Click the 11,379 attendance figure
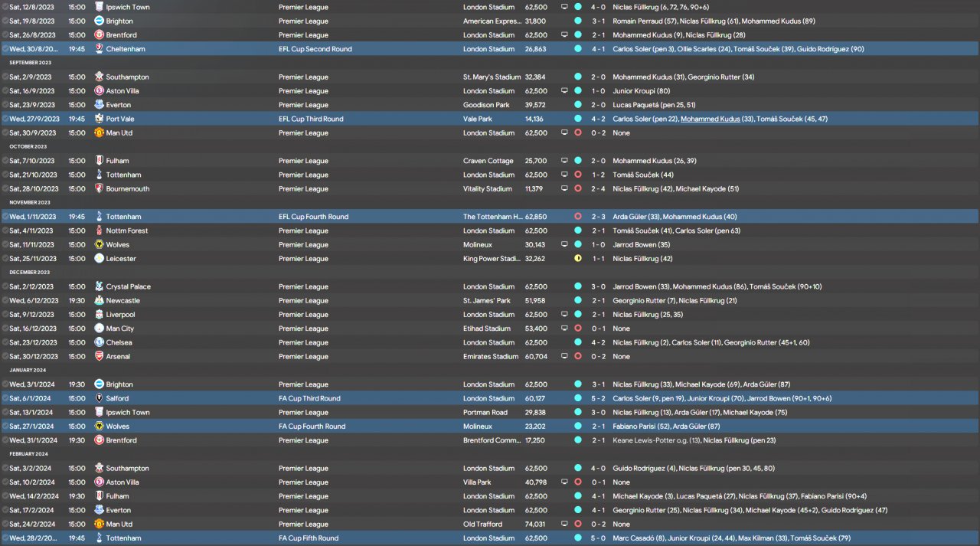The image size is (980, 546). (534, 189)
